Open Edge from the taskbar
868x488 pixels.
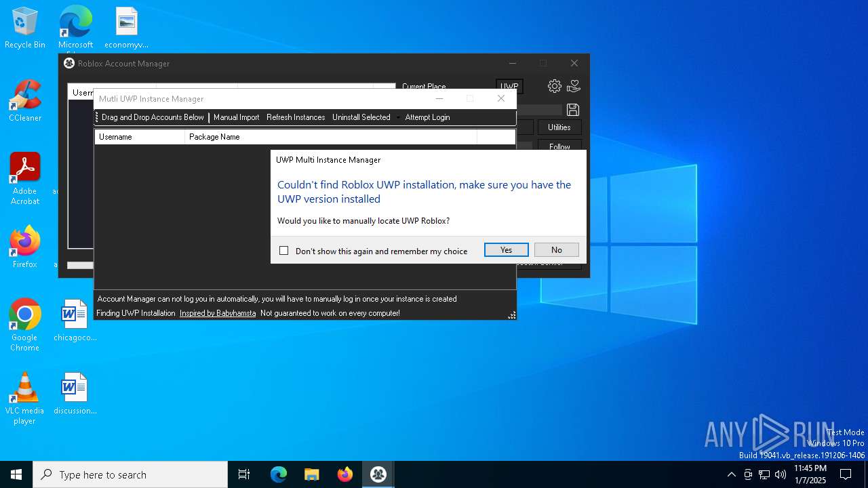pos(279,474)
